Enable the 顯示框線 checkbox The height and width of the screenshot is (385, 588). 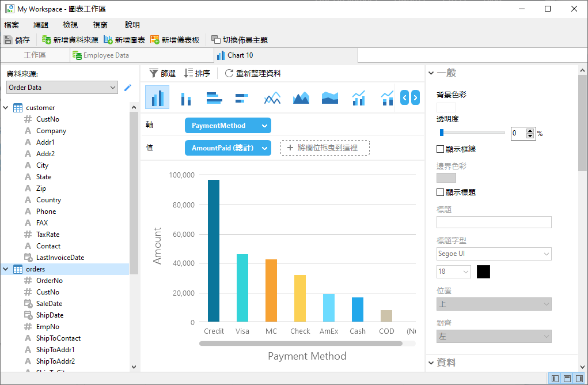(x=441, y=149)
